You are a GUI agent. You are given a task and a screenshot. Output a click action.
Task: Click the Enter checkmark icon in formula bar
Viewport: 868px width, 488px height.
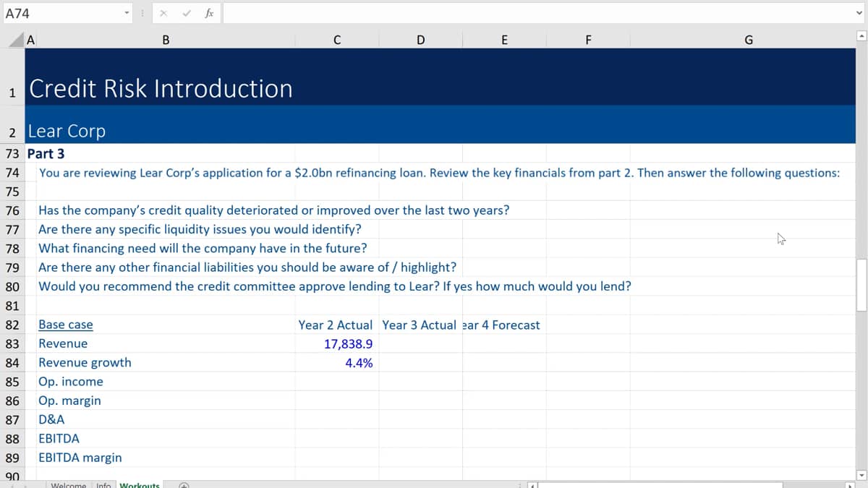pos(187,13)
